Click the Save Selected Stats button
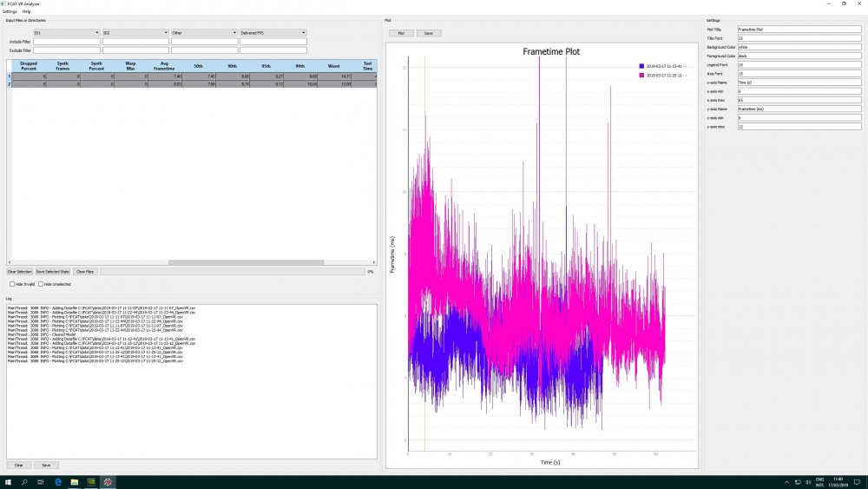This screenshot has height=489, width=868. [x=53, y=272]
